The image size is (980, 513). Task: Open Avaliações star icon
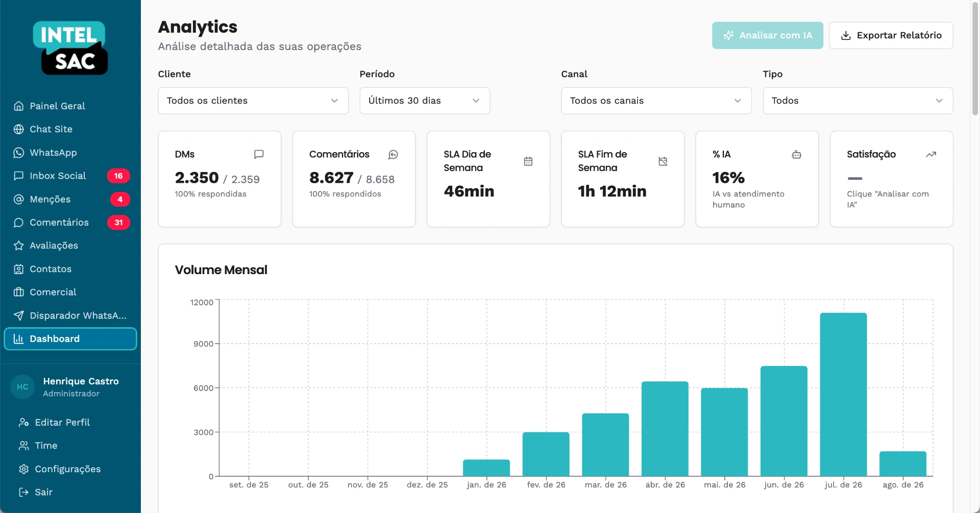click(19, 246)
